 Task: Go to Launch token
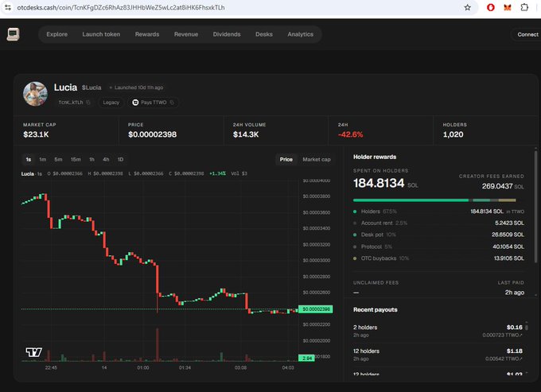[x=101, y=34]
